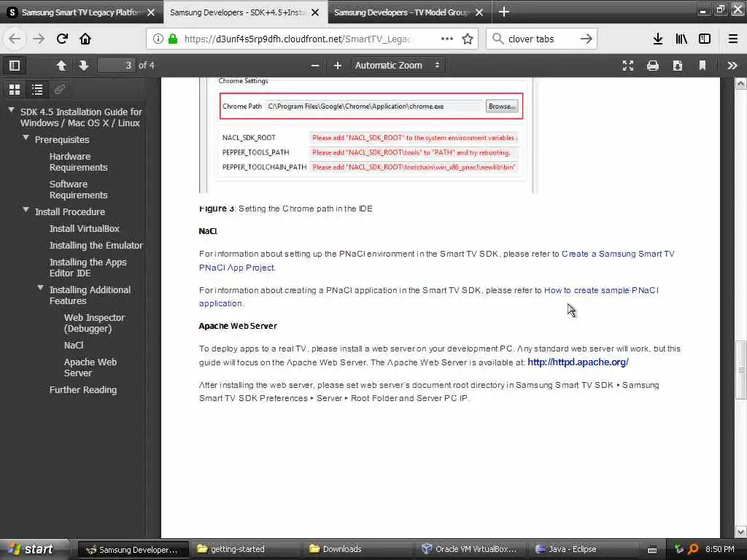Jump to NaCl outline item
This screenshot has width=747, height=560.
click(x=74, y=345)
